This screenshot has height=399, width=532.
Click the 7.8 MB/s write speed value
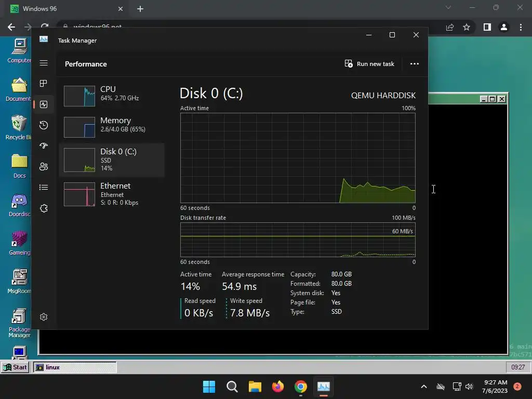point(250,313)
